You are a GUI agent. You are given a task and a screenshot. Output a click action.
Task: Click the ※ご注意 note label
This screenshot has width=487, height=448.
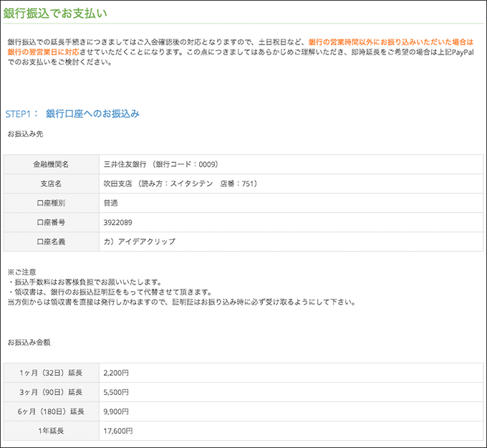point(21,272)
